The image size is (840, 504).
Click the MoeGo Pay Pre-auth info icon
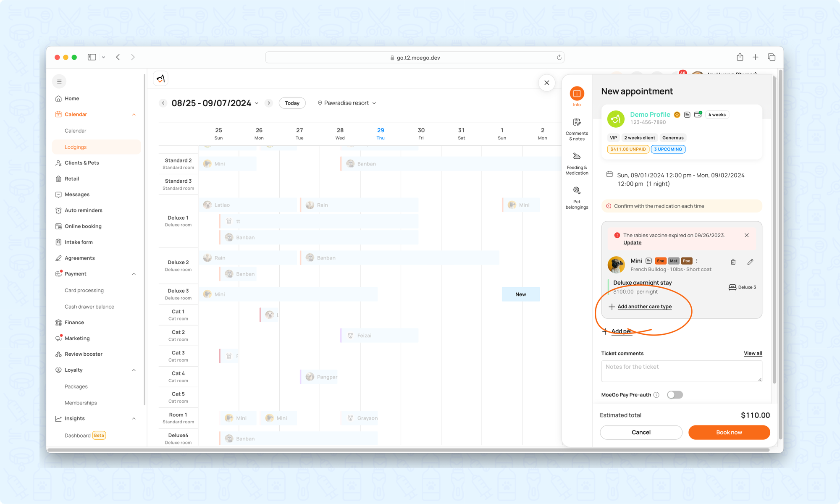coord(656,395)
